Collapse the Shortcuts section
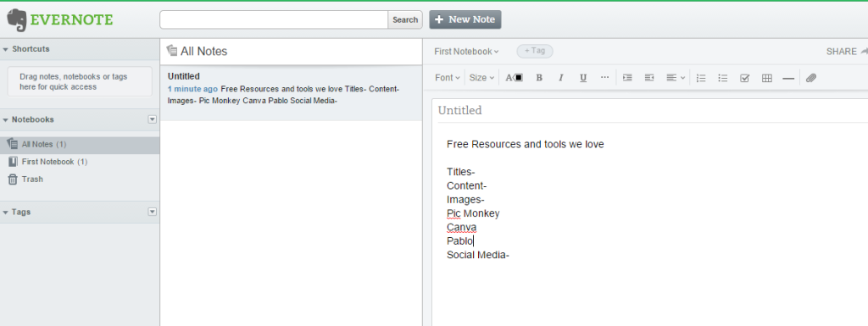This screenshot has width=868, height=326. click(x=6, y=49)
